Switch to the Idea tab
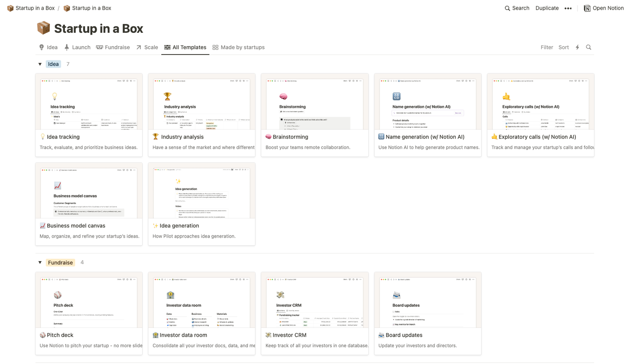This screenshot has width=630, height=364. click(x=48, y=47)
